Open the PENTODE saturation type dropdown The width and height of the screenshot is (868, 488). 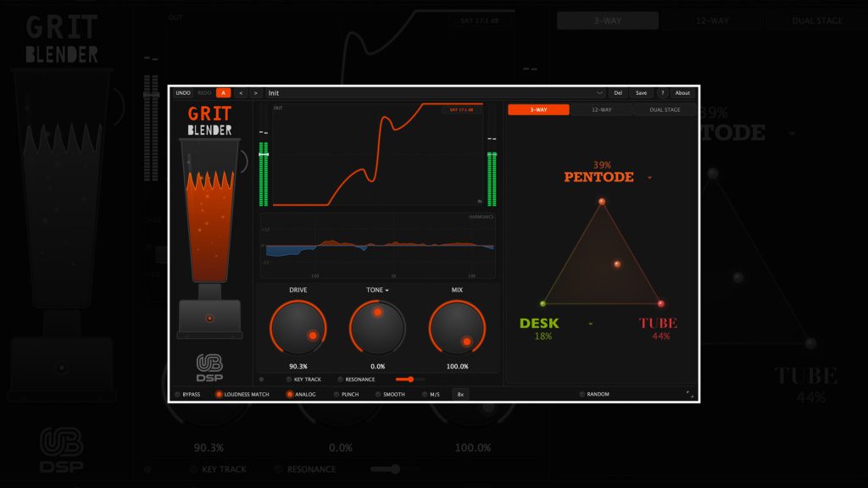click(650, 176)
